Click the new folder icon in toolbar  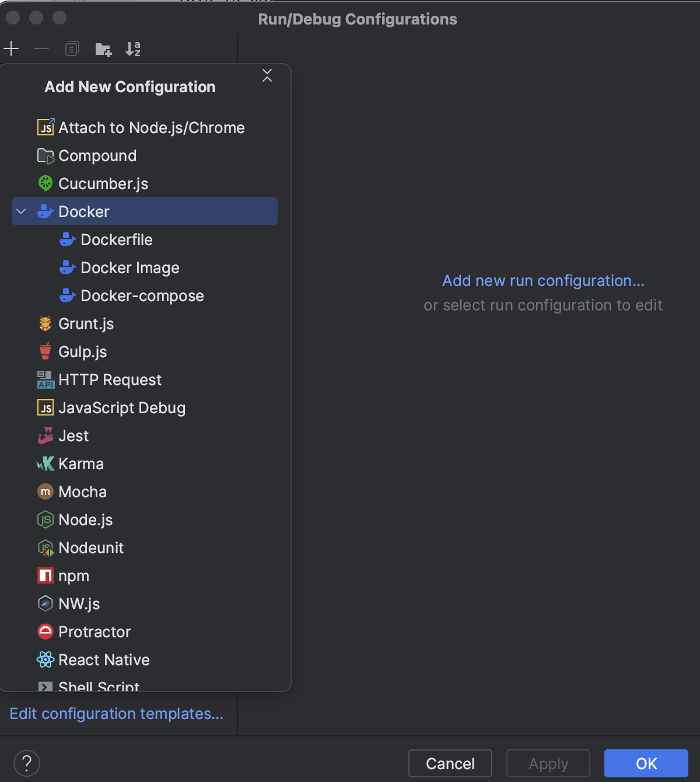point(103,50)
